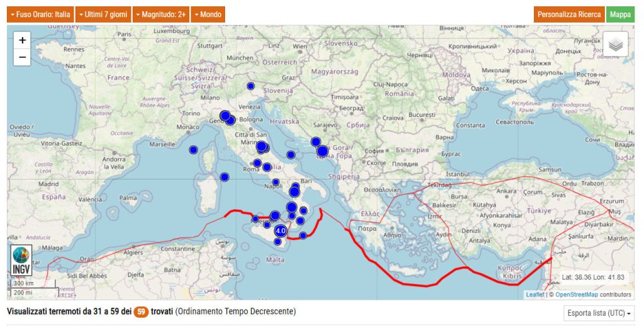
Task: Click the 4.0 magnitude earthquake marker
Action: tap(280, 231)
